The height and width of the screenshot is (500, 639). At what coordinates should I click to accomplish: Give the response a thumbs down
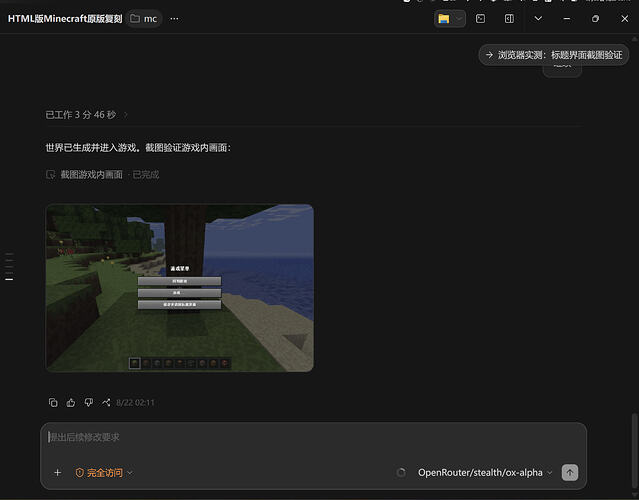pos(88,403)
